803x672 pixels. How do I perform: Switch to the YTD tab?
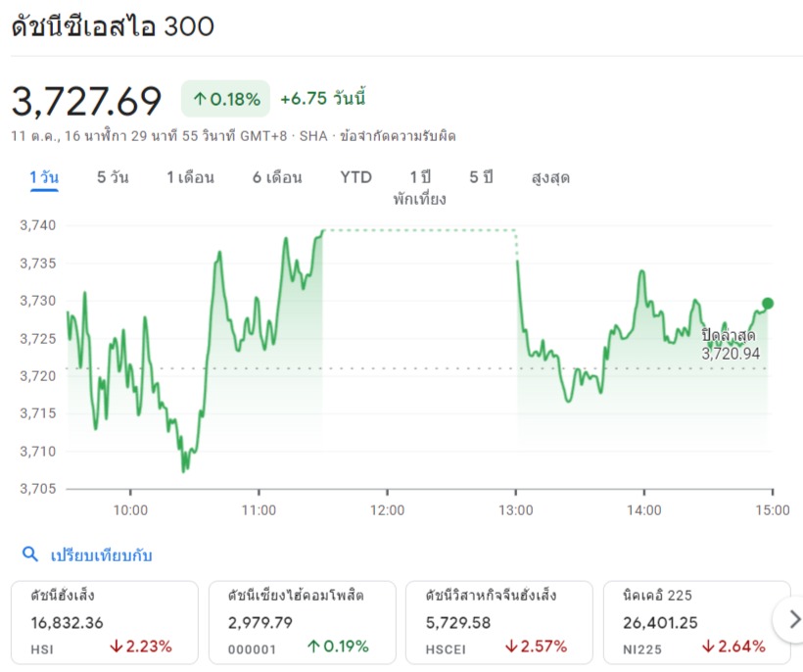[x=356, y=178]
